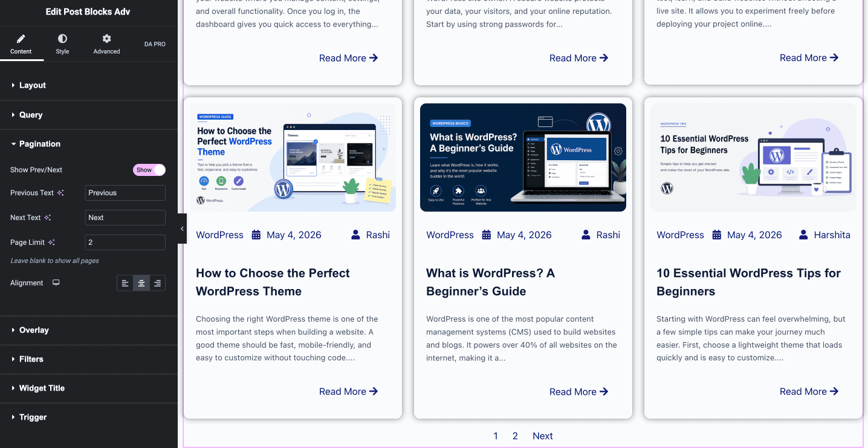Screen dimensions: 868x448
Task: Click WordPress category on What is WordPress post
Action: coord(450,235)
